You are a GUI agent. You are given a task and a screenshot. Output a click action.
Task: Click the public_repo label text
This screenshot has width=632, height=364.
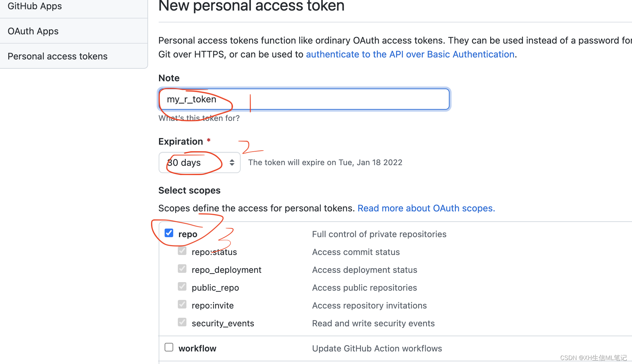point(215,288)
